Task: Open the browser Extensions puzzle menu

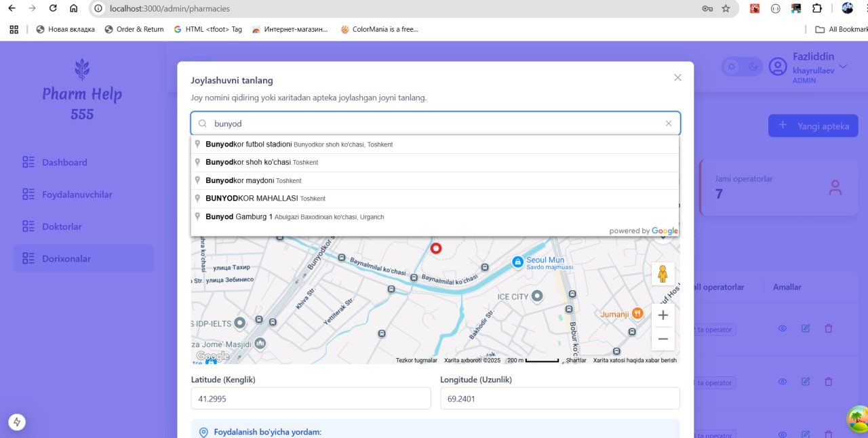Action: click(x=816, y=9)
